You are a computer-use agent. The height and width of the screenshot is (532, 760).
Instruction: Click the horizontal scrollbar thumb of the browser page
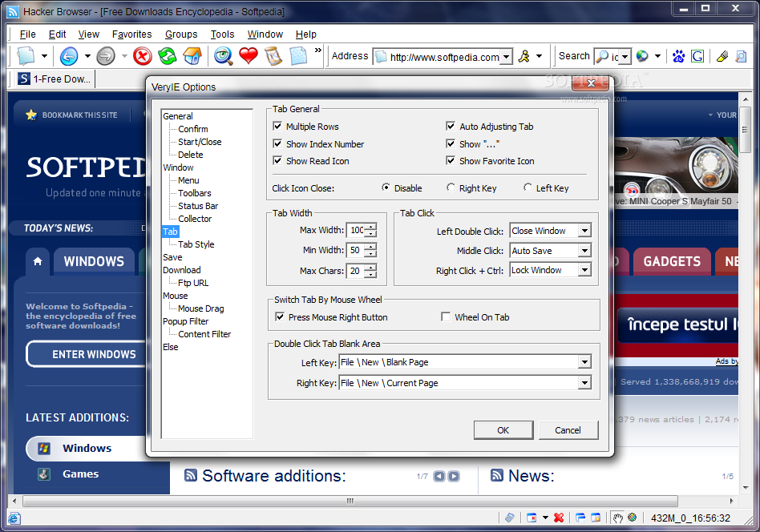350,501
